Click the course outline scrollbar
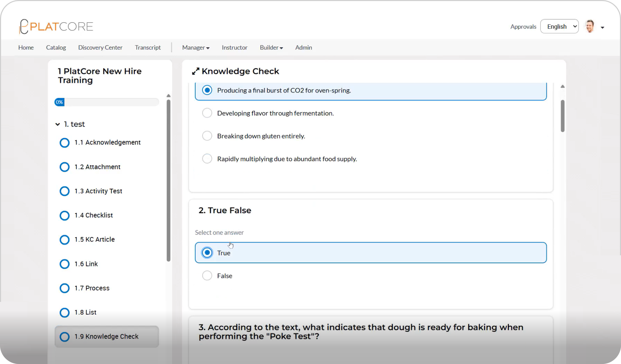Screen dimensions: 621x364 tap(168, 179)
